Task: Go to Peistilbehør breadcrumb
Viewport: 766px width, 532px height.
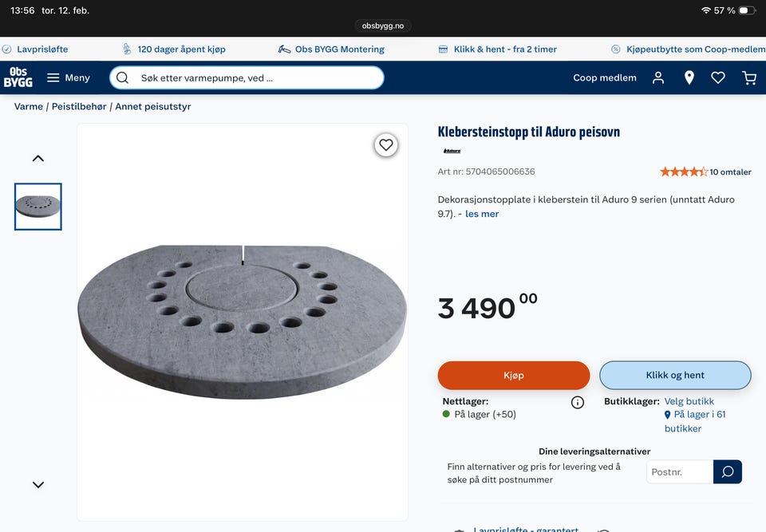Action: click(81, 106)
